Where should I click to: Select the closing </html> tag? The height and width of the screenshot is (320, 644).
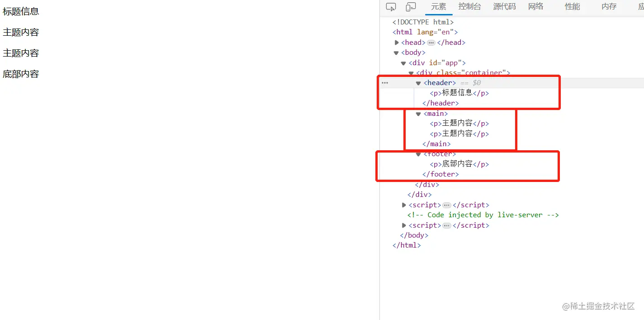pos(407,245)
